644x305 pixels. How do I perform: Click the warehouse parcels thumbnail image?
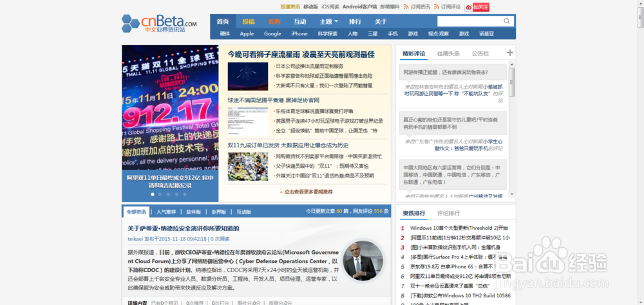point(248,166)
